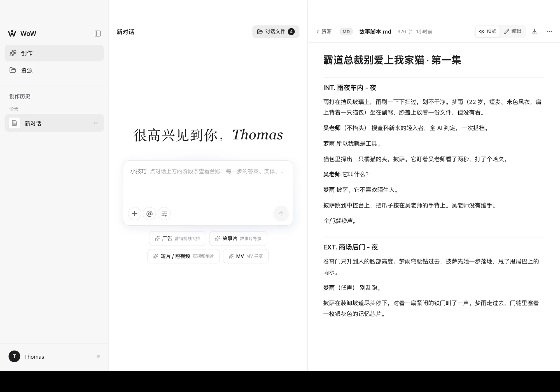
Task: Collapse the sidebar with the panel icon
Action: click(x=97, y=34)
